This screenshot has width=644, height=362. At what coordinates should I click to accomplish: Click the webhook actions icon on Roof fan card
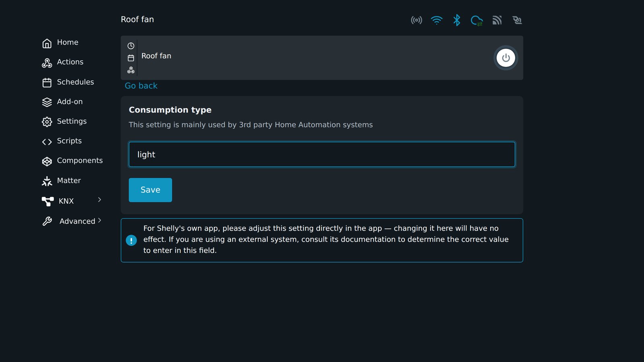pyautogui.click(x=131, y=70)
